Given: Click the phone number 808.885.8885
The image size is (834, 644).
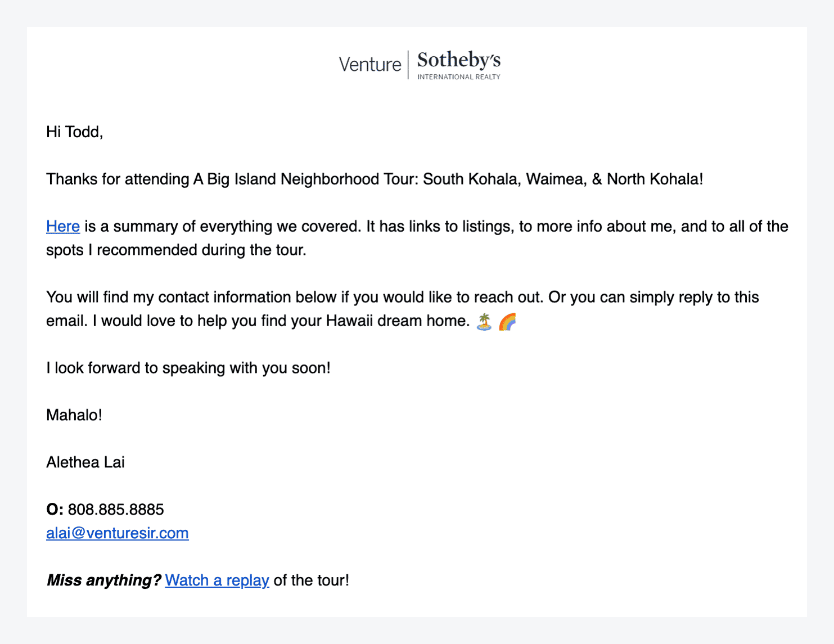Looking at the screenshot, I should (x=116, y=510).
